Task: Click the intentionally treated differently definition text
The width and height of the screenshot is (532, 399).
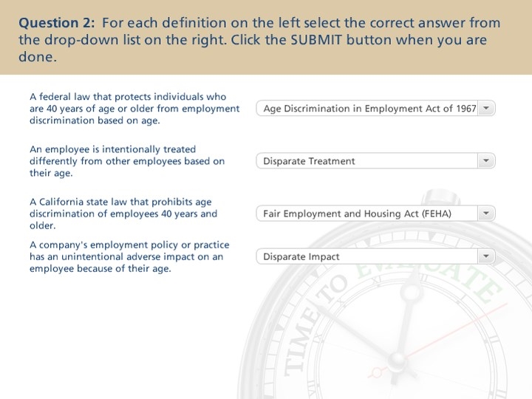Action: tap(127, 161)
